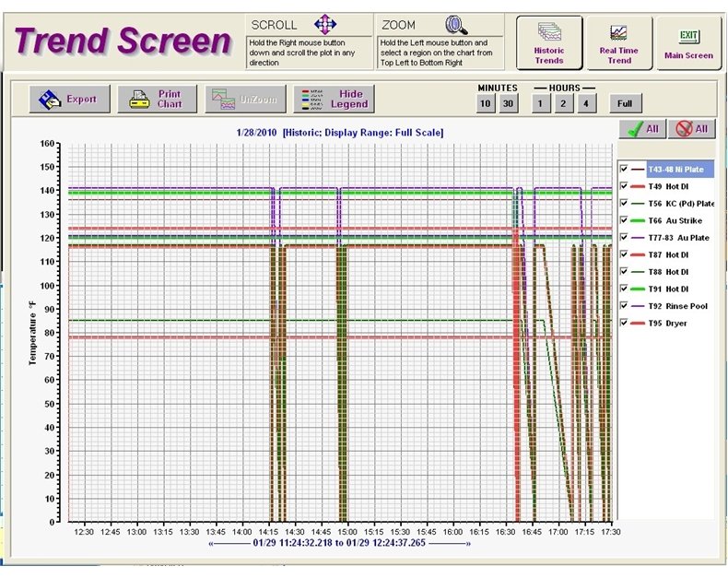
Task: Set time range to 30 minutes
Action: tap(507, 104)
